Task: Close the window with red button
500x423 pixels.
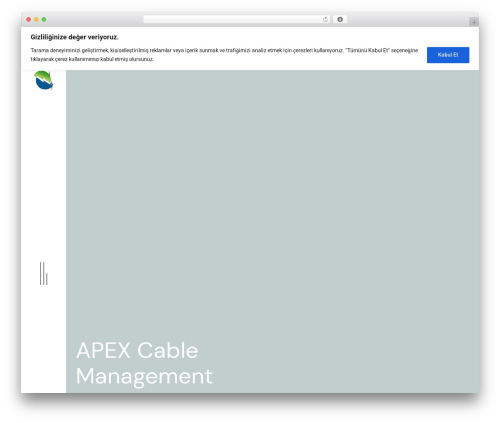Action: pyautogui.click(x=29, y=20)
